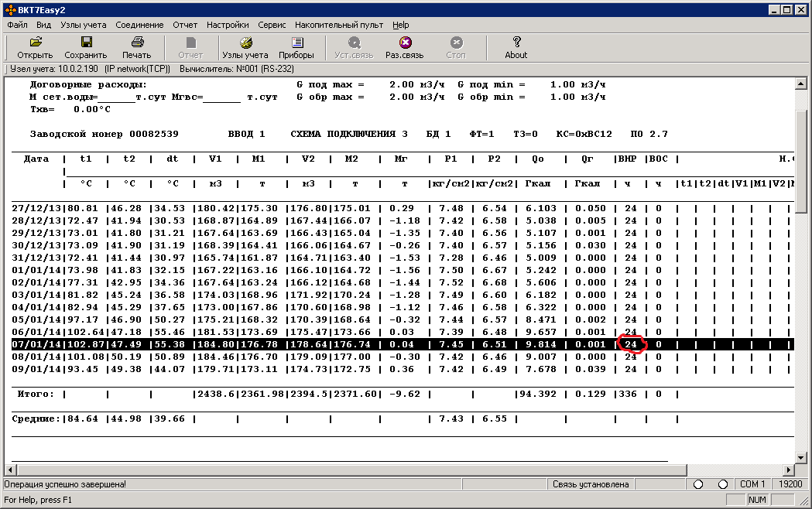Image resolution: width=812 pixels, height=509 pixels.
Task: Click the Средние averages row label
Action: (x=35, y=419)
